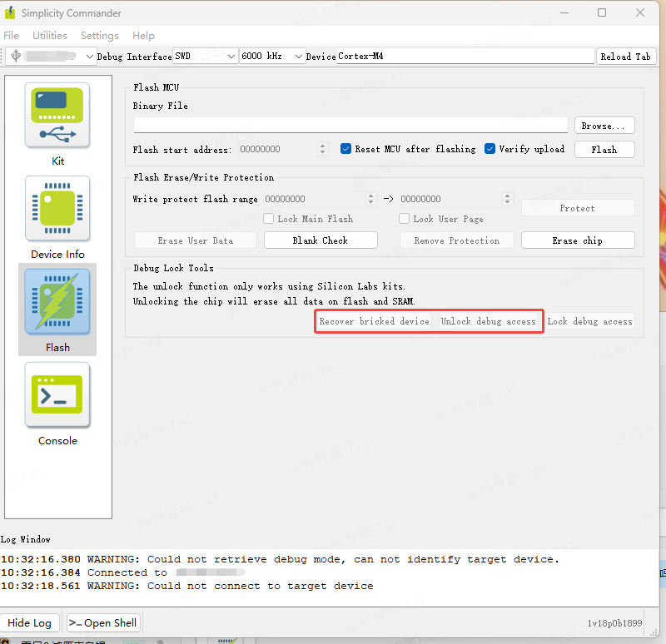Open the File menu
Image resolution: width=666 pixels, height=644 pixels.
(x=11, y=35)
